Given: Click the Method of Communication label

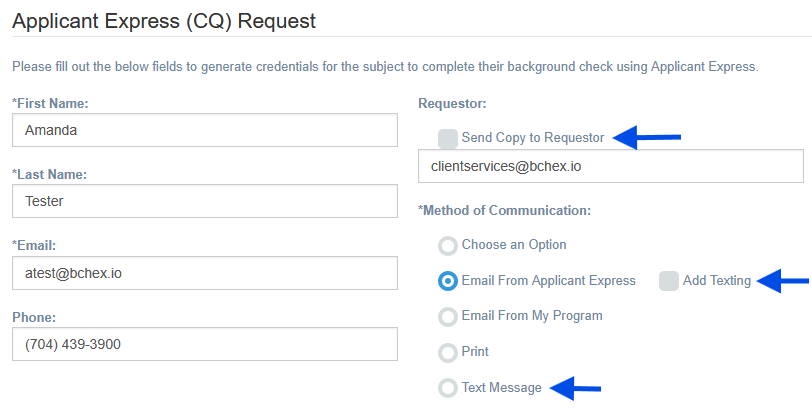Looking at the screenshot, I should click(x=504, y=210).
